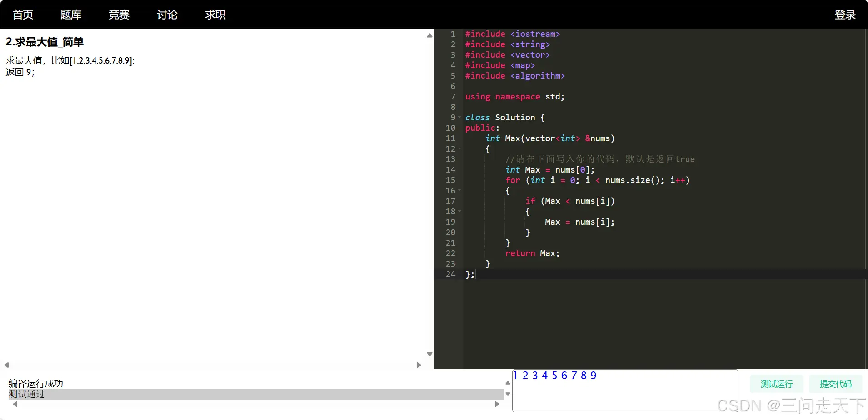Screen dimensions: 868x420
Task: Open the 首页 home menu item
Action: tap(23, 15)
